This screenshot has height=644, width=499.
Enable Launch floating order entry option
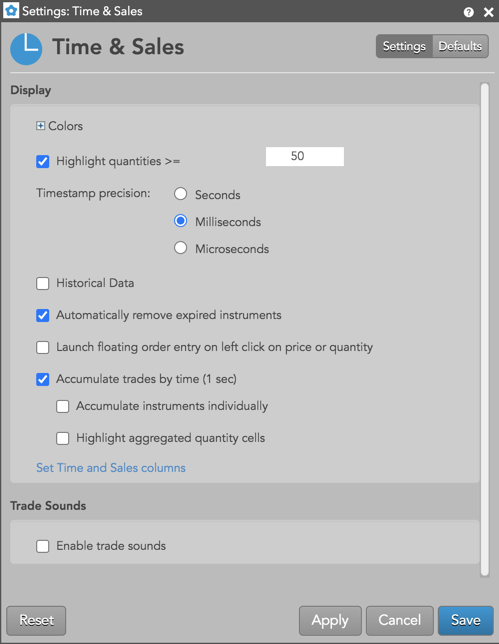pos(43,347)
